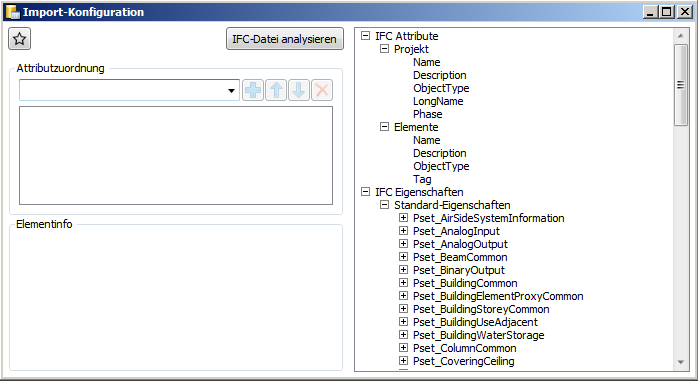
Task: Expand Pset_BuildingCommon
Action: 403,283
